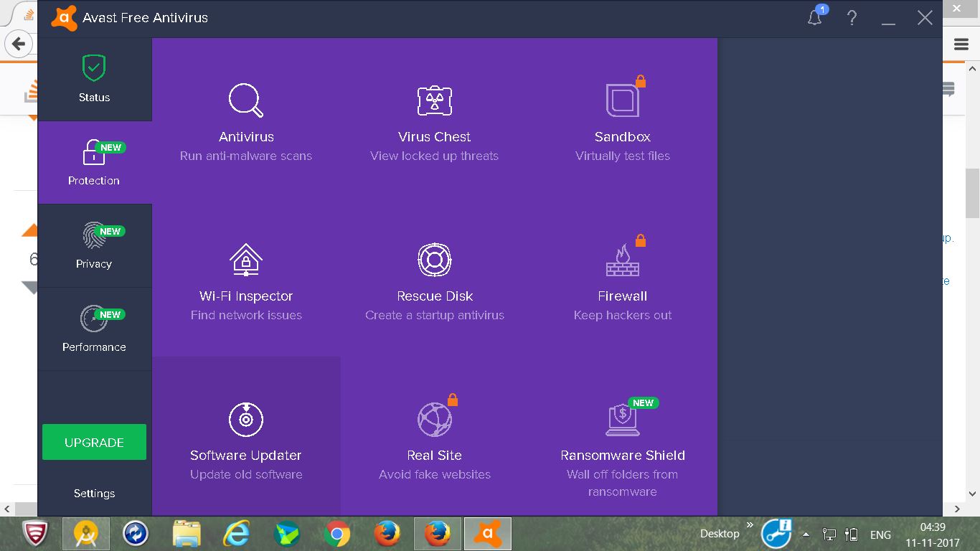Switch to the Status tab

95,80
